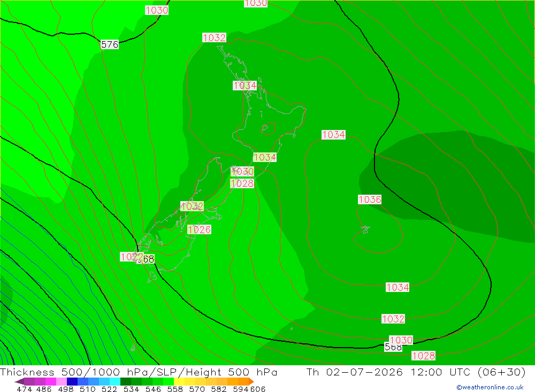The width and height of the screenshot is (535, 392).
Task: Click the 582 legend value
Action: tap(219, 389)
